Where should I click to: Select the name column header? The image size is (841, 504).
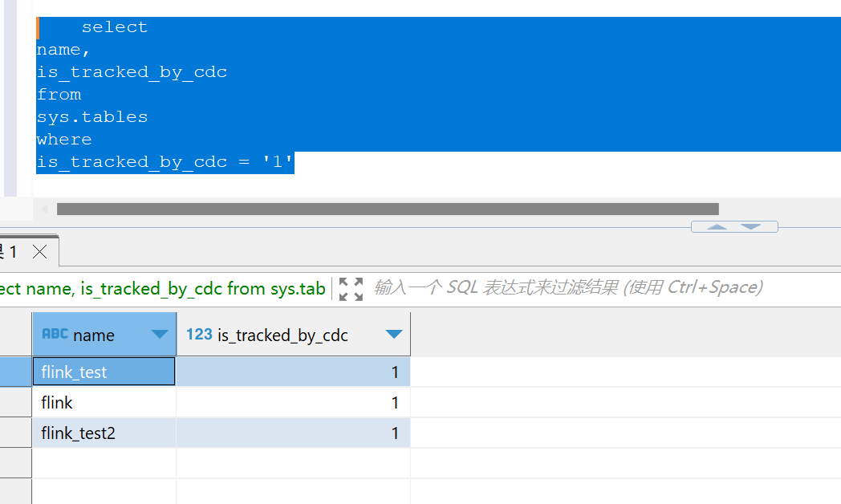pos(104,335)
